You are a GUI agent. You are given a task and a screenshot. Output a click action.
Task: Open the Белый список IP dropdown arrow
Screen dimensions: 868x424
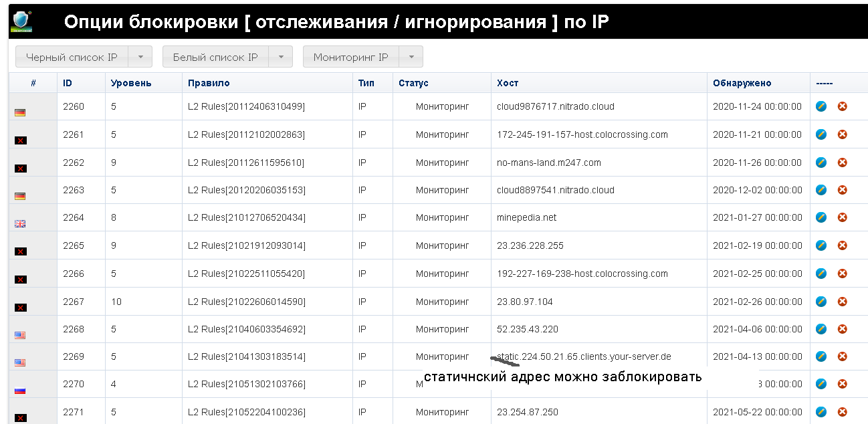click(x=281, y=57)
